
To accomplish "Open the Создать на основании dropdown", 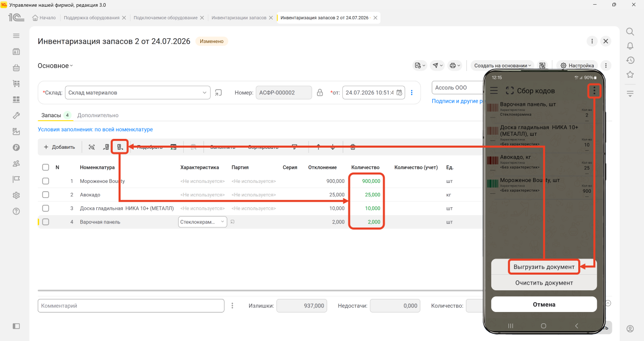I will point(502,66).
